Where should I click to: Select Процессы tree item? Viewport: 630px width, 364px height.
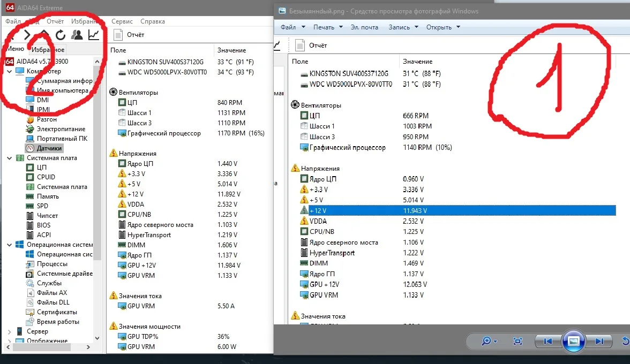pos(52,264)
